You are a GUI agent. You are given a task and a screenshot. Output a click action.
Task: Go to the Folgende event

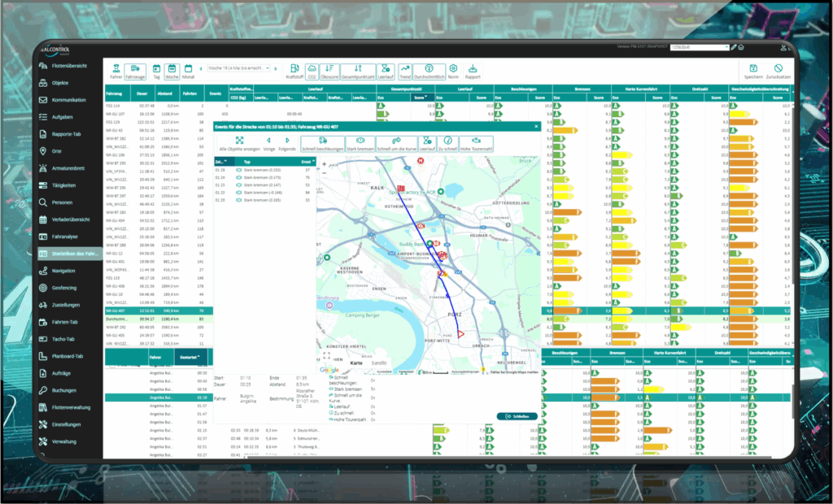(287, 144)
